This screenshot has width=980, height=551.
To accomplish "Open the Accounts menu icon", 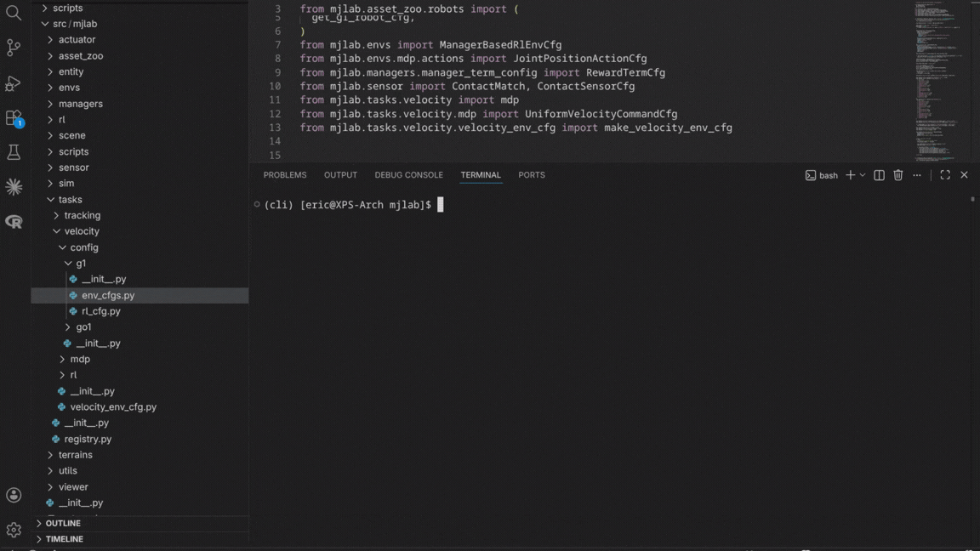I will 14,495.
